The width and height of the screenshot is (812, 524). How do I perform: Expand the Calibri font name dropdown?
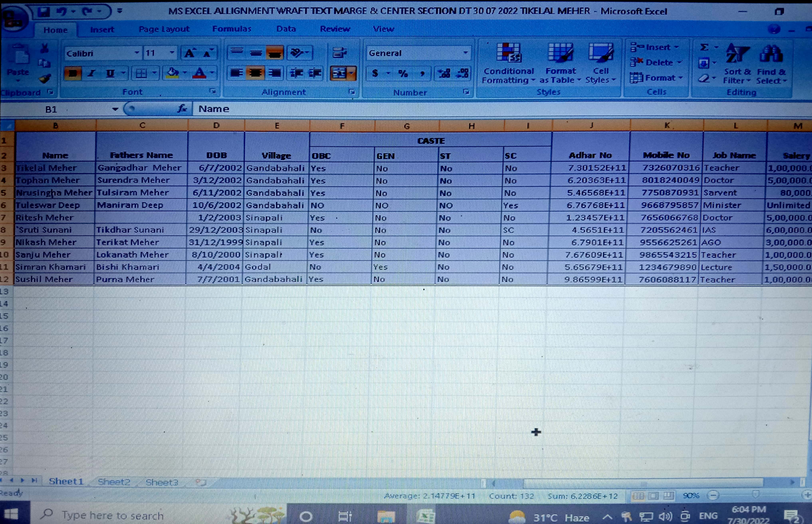pyautogui.click(x=136, y=53)
